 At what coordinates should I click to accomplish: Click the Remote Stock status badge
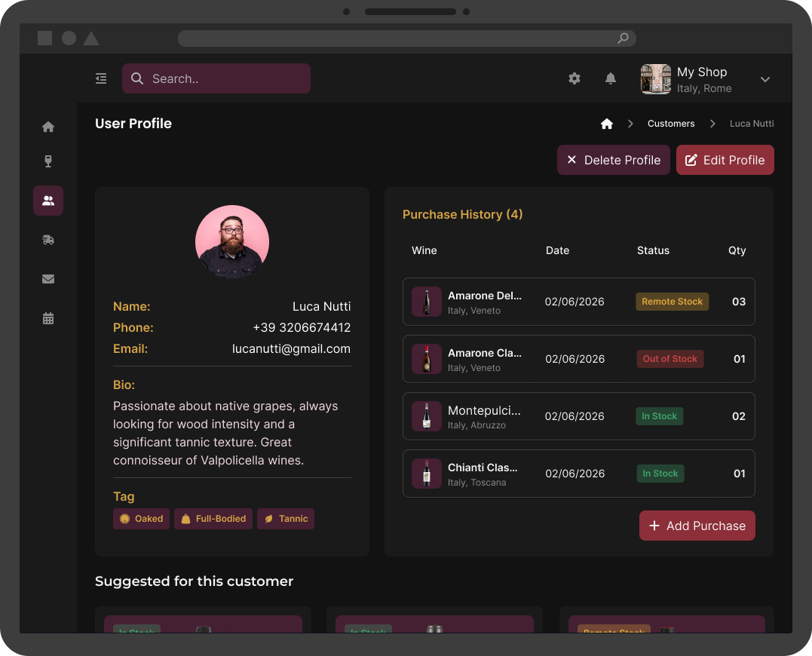(673, 302)
